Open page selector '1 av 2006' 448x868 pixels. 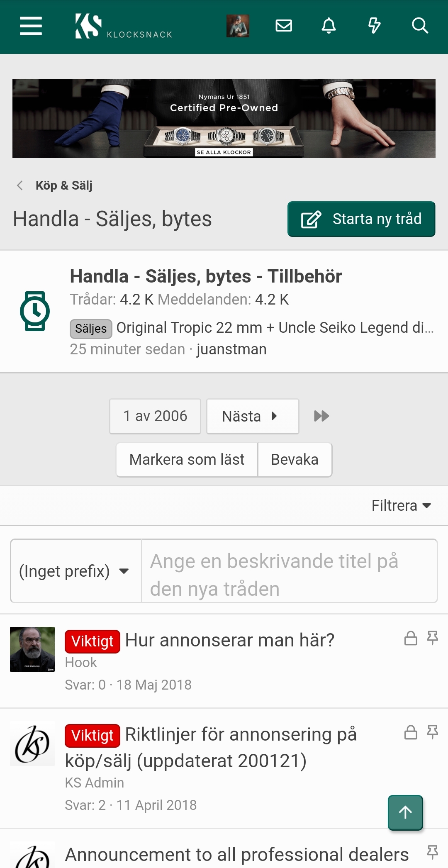point(155,416)
